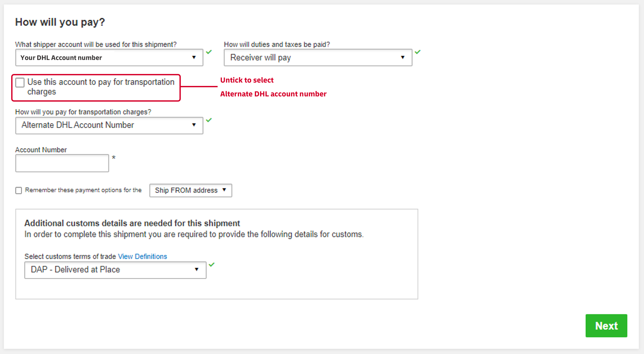Click the green checkmark beside transportation charges dropdown
The width and height of the screenshot is (644, 354).
(209, 120)
